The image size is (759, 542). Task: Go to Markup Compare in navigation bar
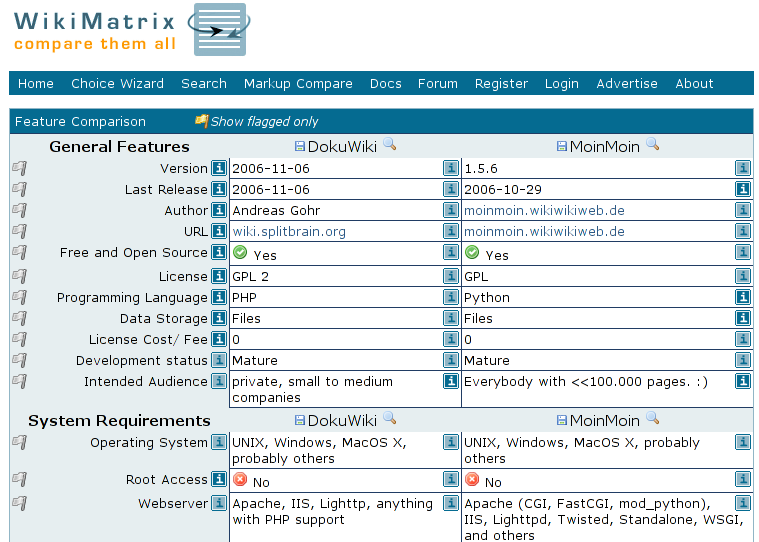(298, 83)
